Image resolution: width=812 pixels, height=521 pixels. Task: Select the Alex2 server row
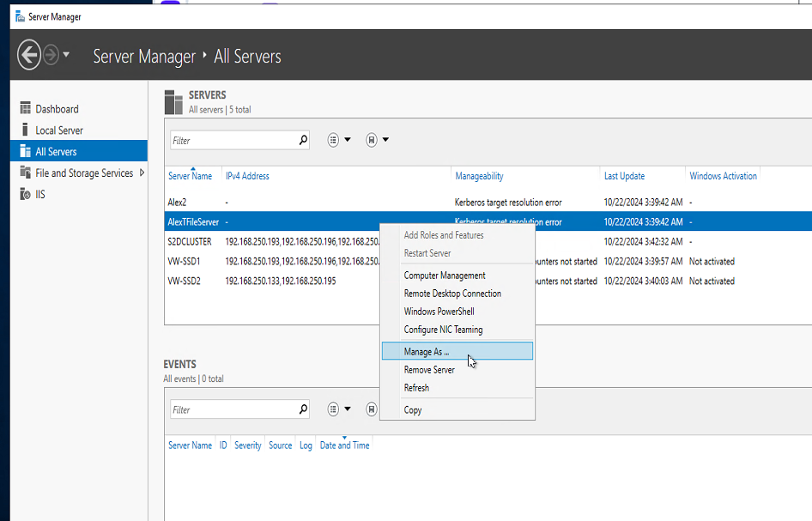(x=488, y=202)
